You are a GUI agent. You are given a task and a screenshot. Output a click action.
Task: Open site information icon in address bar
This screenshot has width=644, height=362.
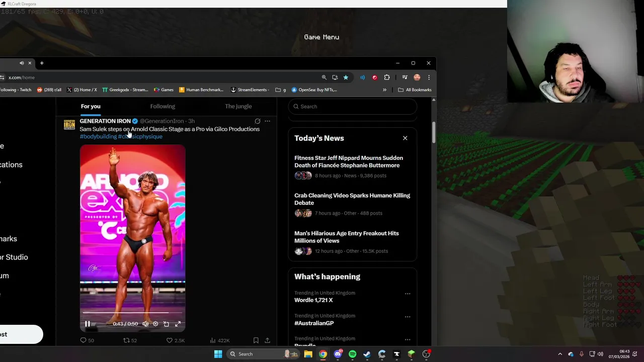click(x=3, y=77)
